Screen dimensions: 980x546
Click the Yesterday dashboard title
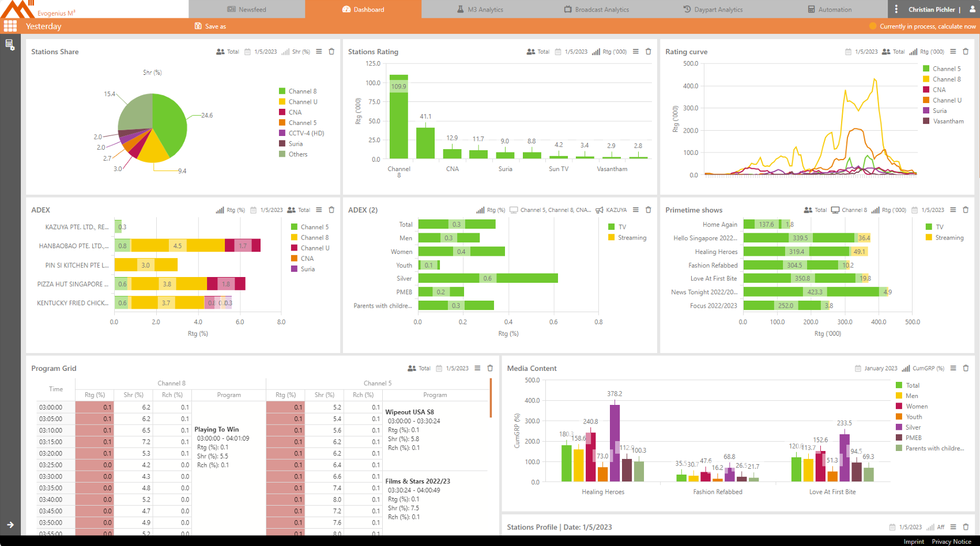tap(44, 26)
